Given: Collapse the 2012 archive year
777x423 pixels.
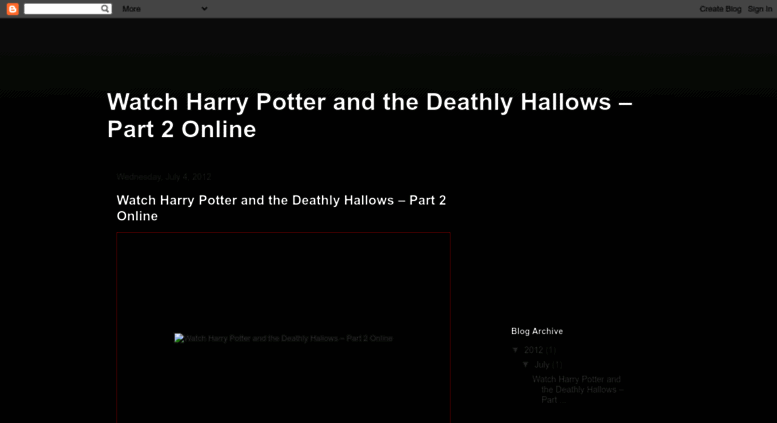Looking at the screenshot, I should 515,350.
